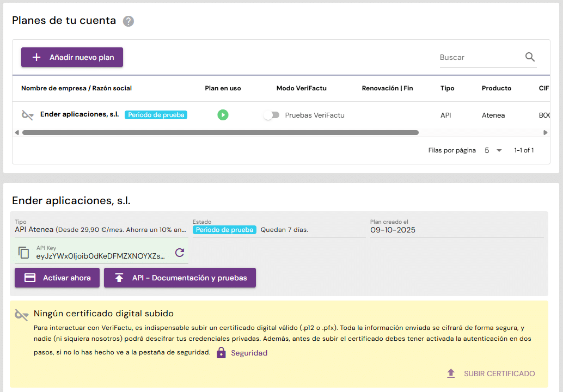The height and width of the screenshot is (392, 563).
Task: Copy the API key with copy icon
Action: click(23, 253)
